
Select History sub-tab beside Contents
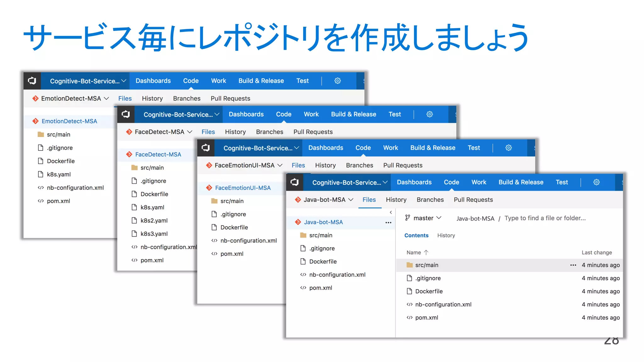click(x=446, y=235)
